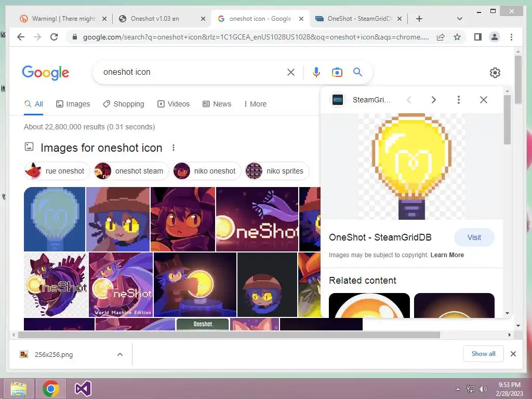Open the tab search dropdown
Viewport: 532px width, 399px height.
(x=459, y=19)
